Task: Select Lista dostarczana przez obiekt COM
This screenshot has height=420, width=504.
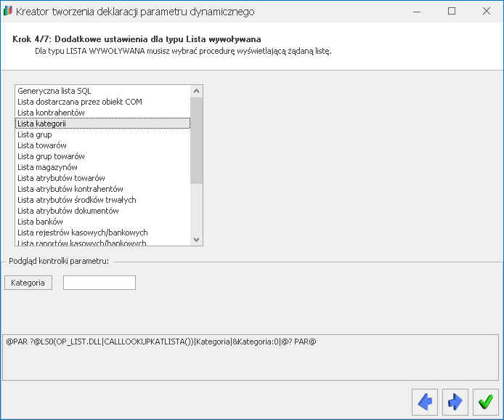Action: point(102,102)
